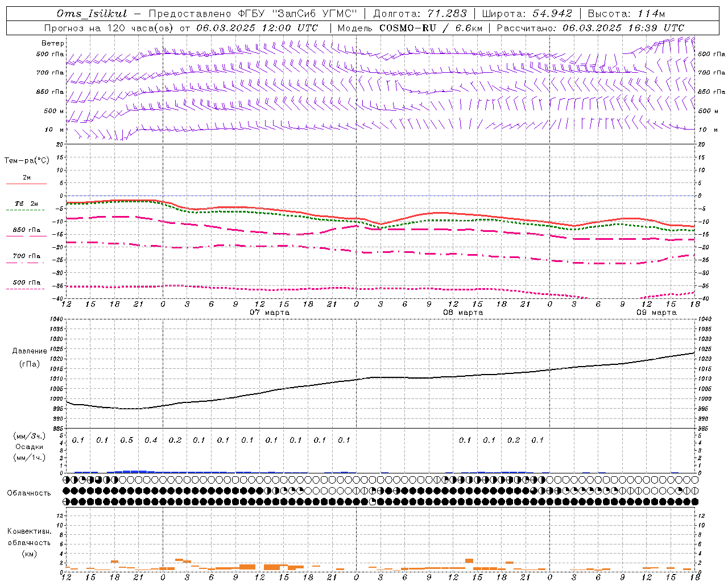Click the (мм/3ч.) precipitation unit label
Image resolution: width=728 pixels, height=582 pixels.
click(30, 436)
